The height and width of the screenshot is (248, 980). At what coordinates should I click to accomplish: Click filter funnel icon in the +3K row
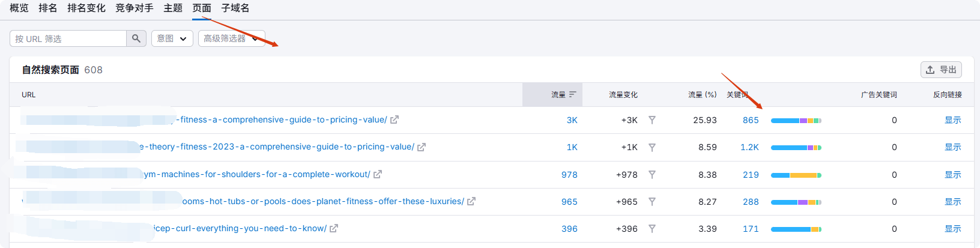[x=652, y=120]
